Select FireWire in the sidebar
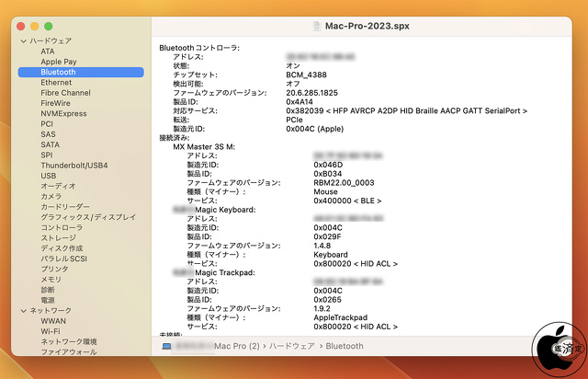This screenshot has width=588, height=379. [x=55, y=103]
